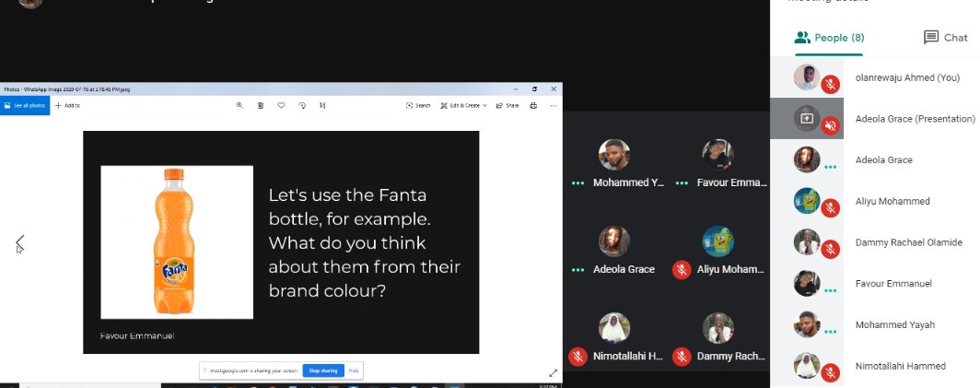This screenshot has width=980, height=388.
Task: Click mute icon beside Aliyu Mohammed in list
Action: coord(830,208)
